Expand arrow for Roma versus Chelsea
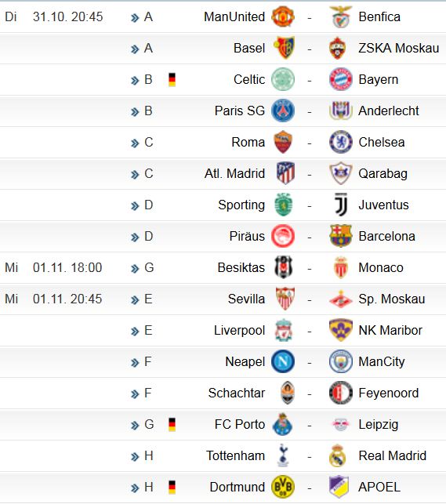Screen dimensions: 446x504 pyautogui.click(x=135, y=143)
